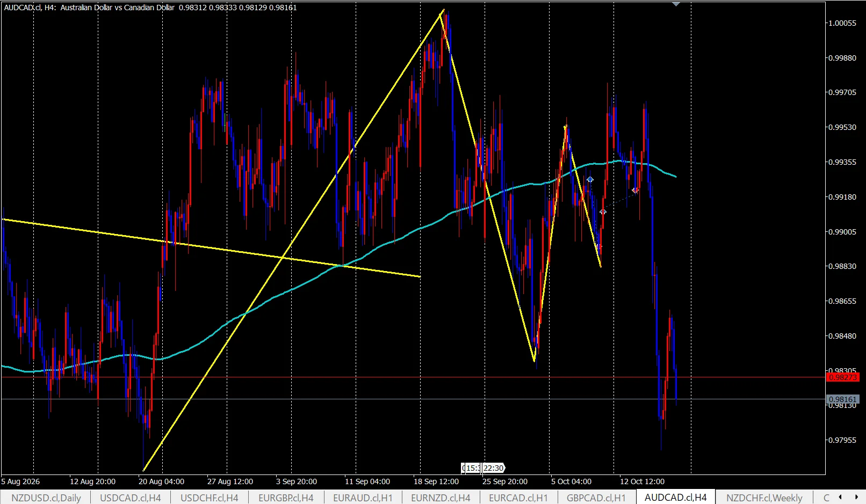The height and width of the screenshot is (504, 866).
Task: Switch to EURCAD.cl,H1 tab
Action: click(x=518, y=498)
